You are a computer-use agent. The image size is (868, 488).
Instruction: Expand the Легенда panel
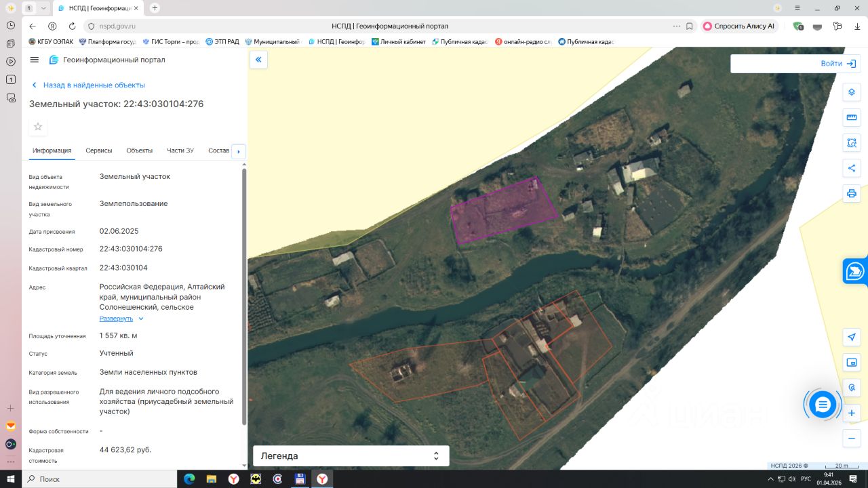pos(351,456)
